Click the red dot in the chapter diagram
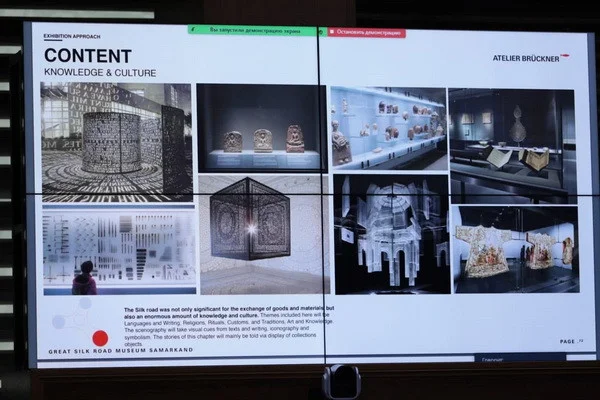 pyautogui.click(x=100, y=338)
